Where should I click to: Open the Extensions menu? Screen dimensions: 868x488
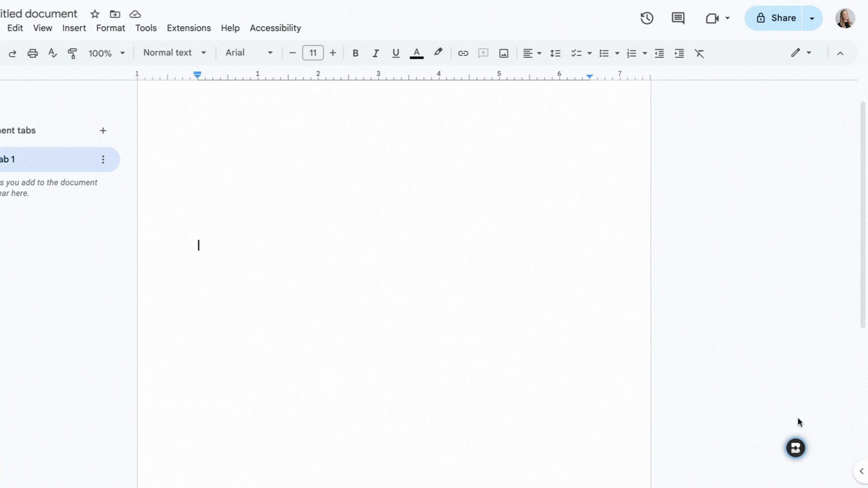coord(189,28)
